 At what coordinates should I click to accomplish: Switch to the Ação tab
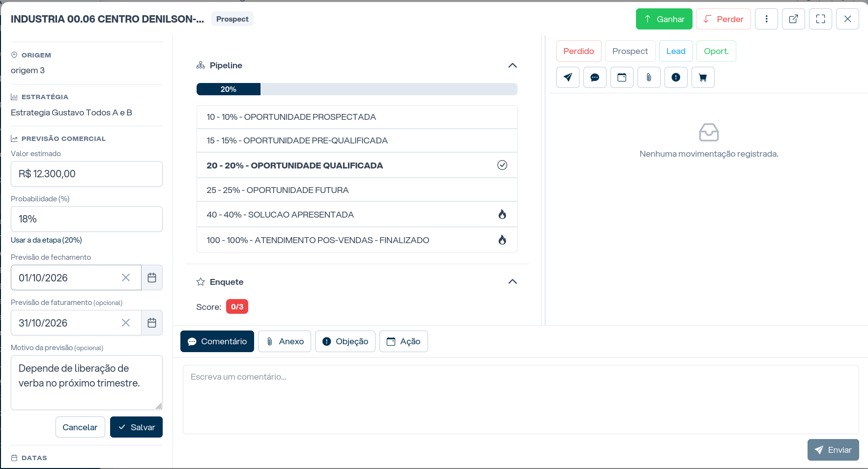404,341
